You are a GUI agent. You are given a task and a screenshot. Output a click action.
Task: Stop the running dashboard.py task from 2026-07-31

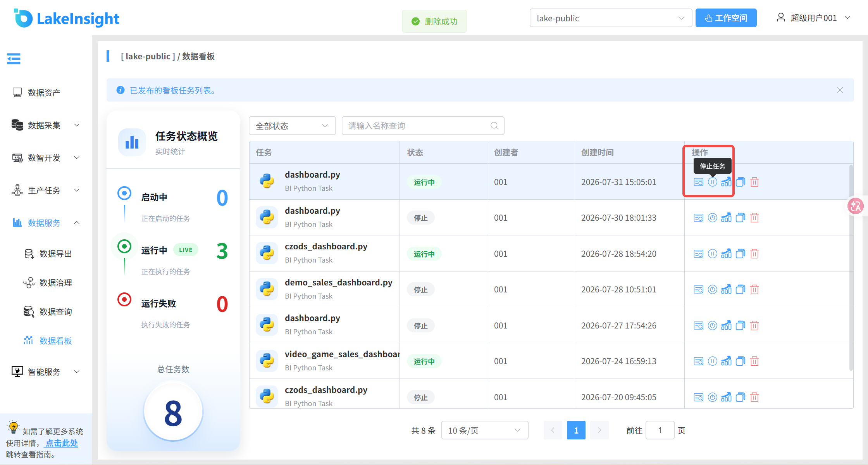click(x=712, y=182)
